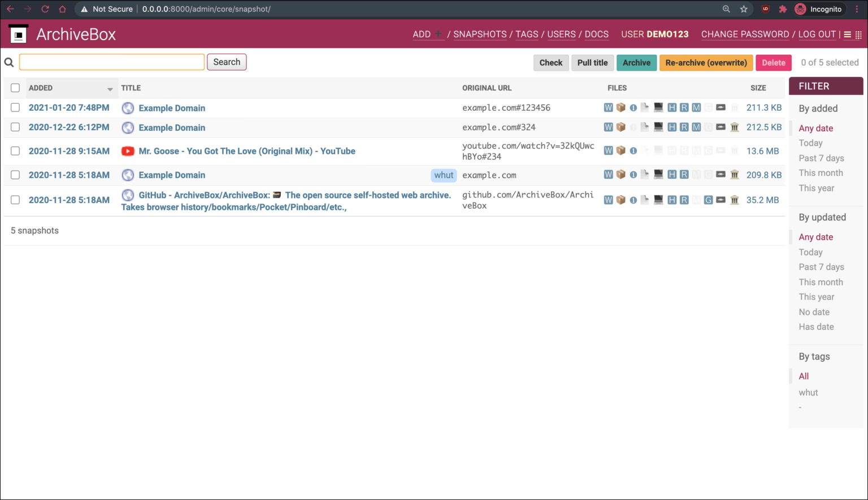Open the readability R output for example.com#324
Screen dimensions: 868x500
tap(684, 127)
